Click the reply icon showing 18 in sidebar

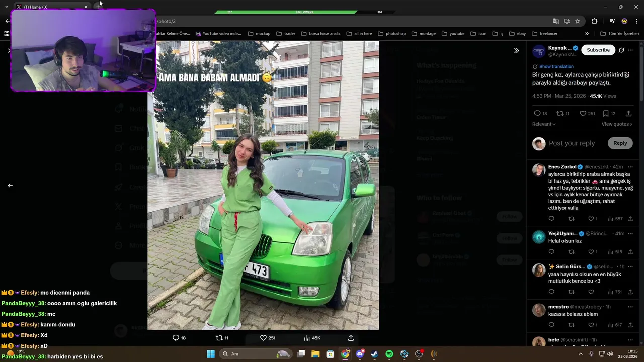pos(537,114)
